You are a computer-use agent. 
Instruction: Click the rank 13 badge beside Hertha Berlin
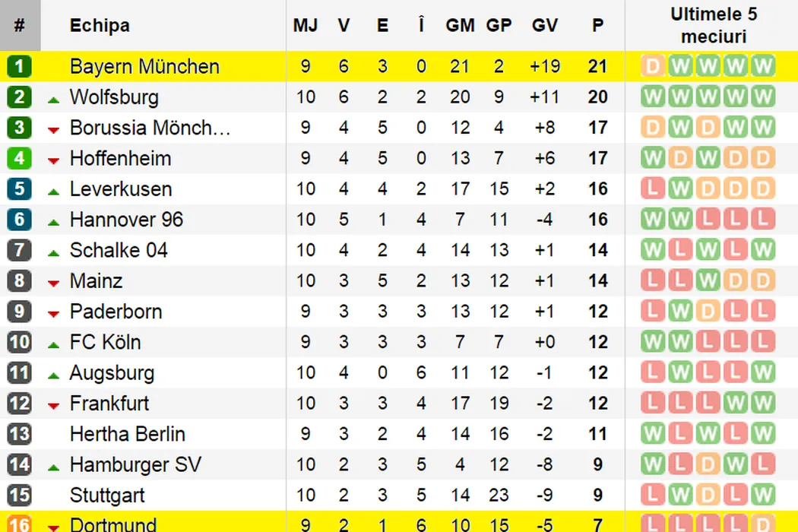[x=19, y=434]
